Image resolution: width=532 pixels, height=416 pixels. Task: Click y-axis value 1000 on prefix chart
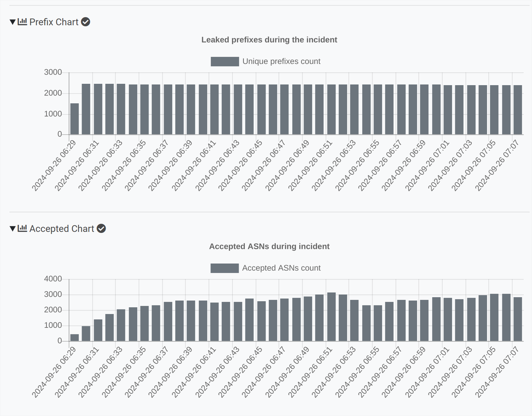point(53,114)
